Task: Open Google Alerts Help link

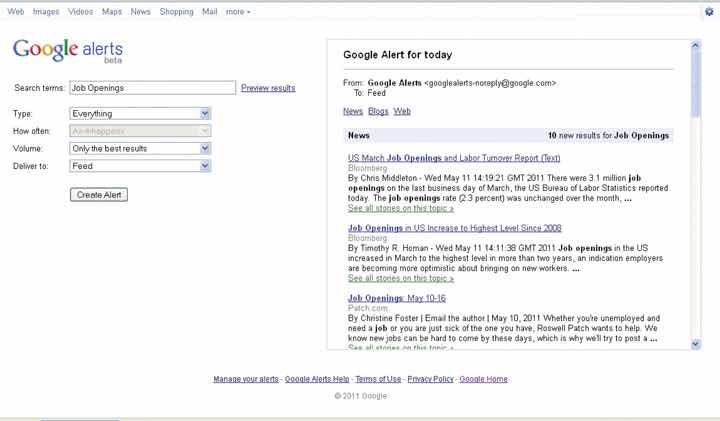Action: tap(317, 380)
